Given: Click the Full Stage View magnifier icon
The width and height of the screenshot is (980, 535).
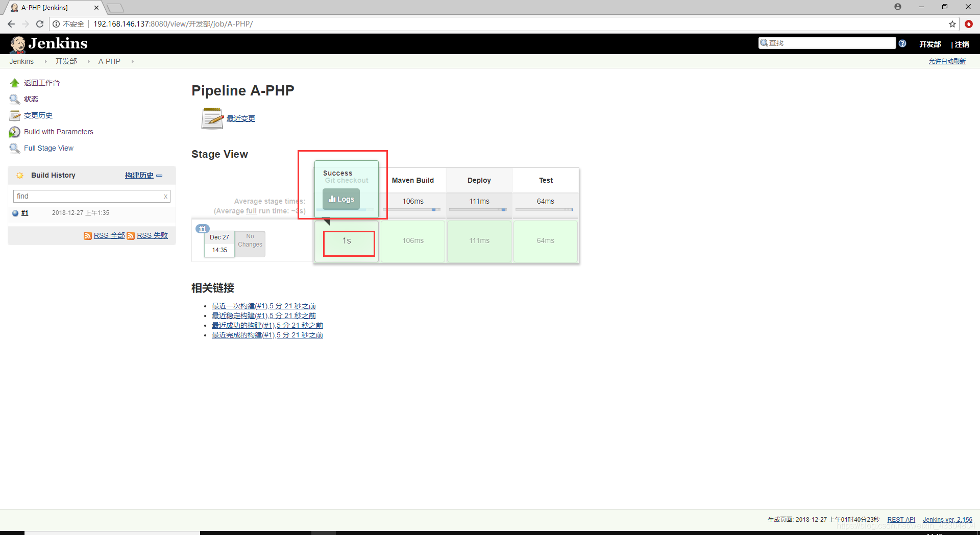Looking at the screenshot, I should coord(15,149).
